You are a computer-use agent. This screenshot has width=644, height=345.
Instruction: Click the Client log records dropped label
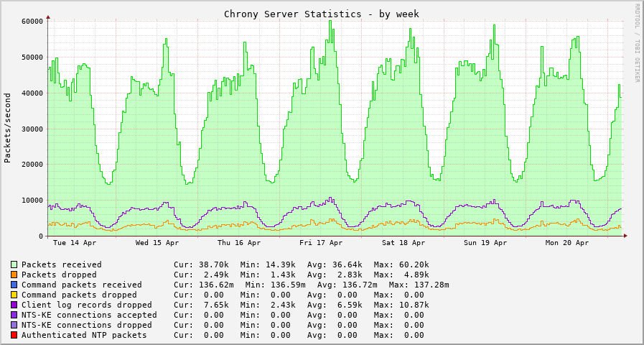[87, 305]
